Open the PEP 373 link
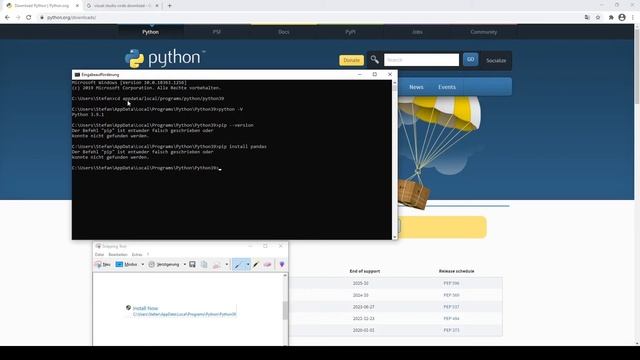640x360 pixels. (x=451, y=330)
